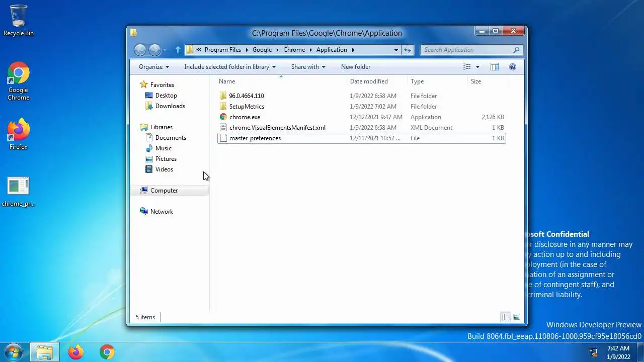Click the search magnifier icon

point(516,50)
